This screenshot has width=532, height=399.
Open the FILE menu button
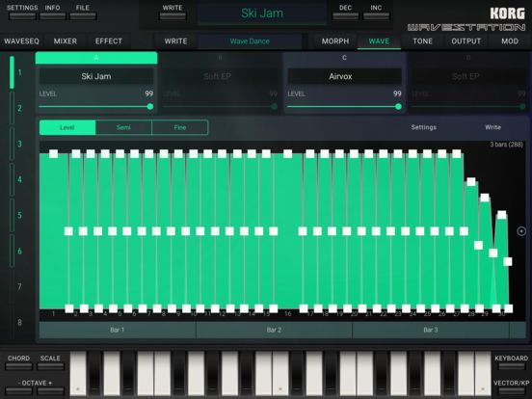83,12
